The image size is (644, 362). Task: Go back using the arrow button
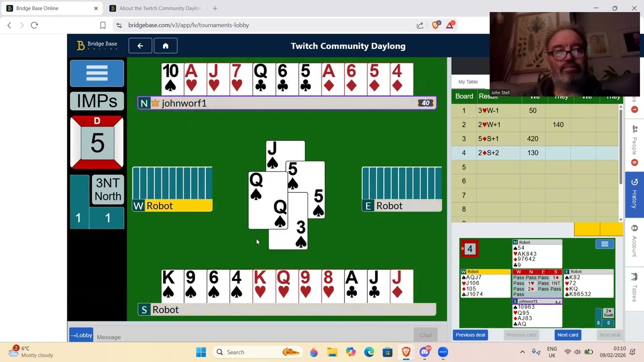click(x=140, y=46)
